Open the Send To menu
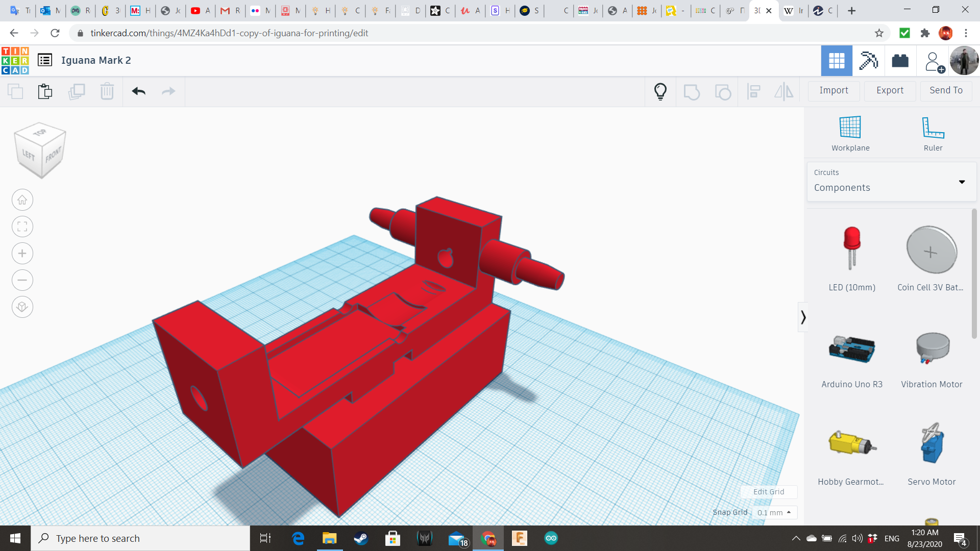980x551 pixels. pos(946,90)
